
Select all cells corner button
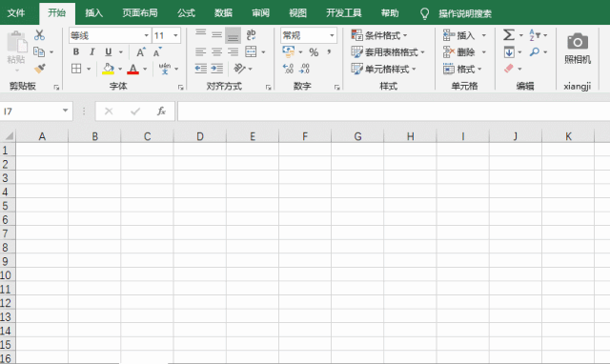[x=9, y=136]
